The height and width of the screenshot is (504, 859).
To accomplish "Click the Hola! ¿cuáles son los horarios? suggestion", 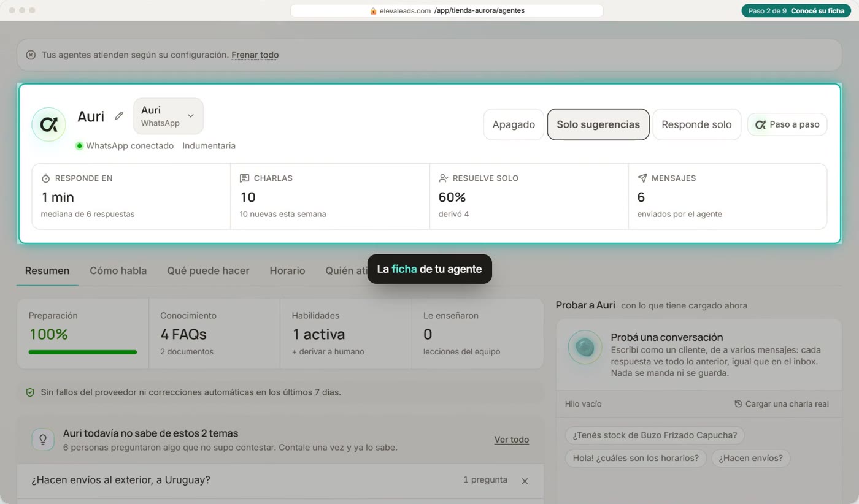I will (x=636, y=458).
